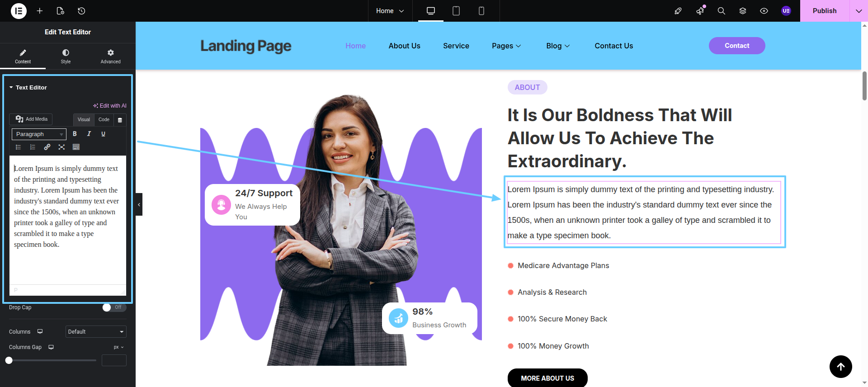The width and height of the screenshot is (868, 387).
Task: Switch to the Advanced tab
Action: (111, 57)
